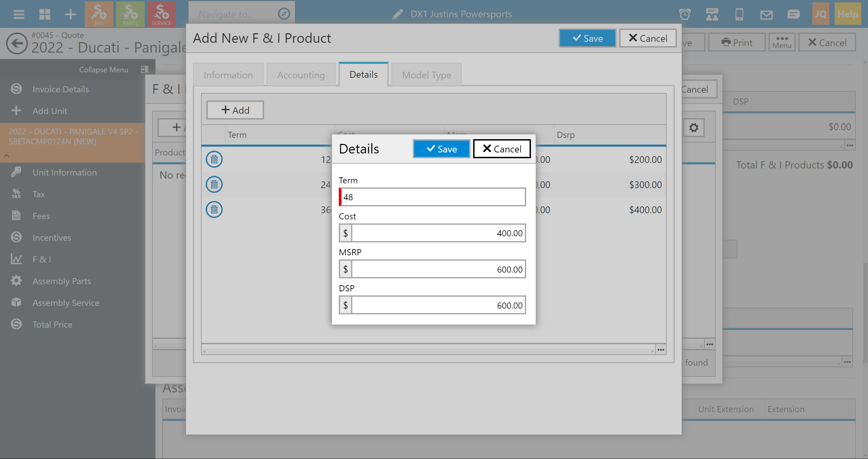Switch to the Accounting tab

pyautogui.click(x=301, y=75)
